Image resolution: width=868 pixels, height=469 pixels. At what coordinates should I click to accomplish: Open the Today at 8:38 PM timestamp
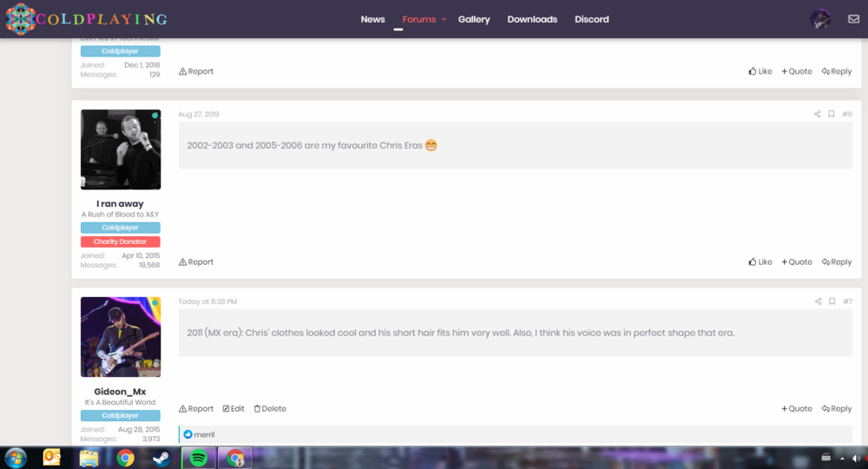(207, 301)
